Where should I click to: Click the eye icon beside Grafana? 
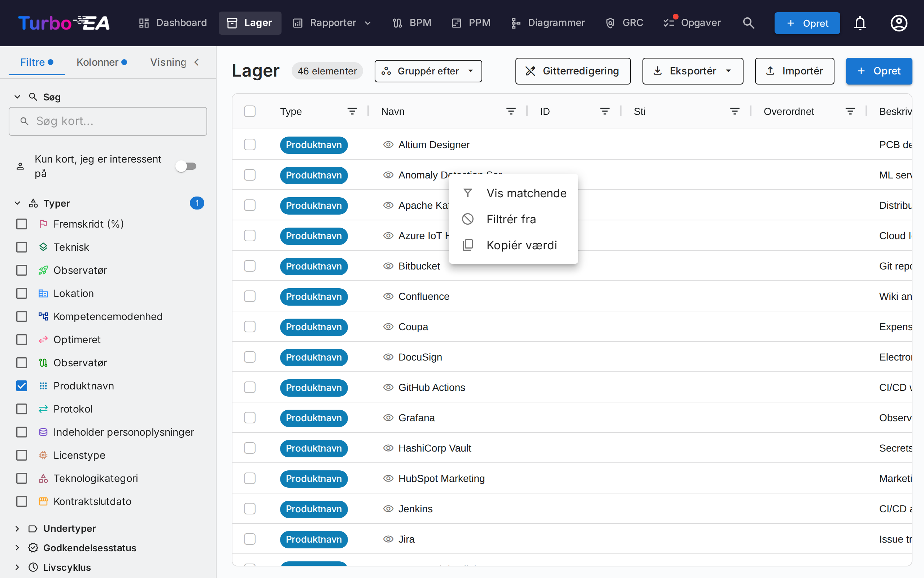tap(388, 418)
